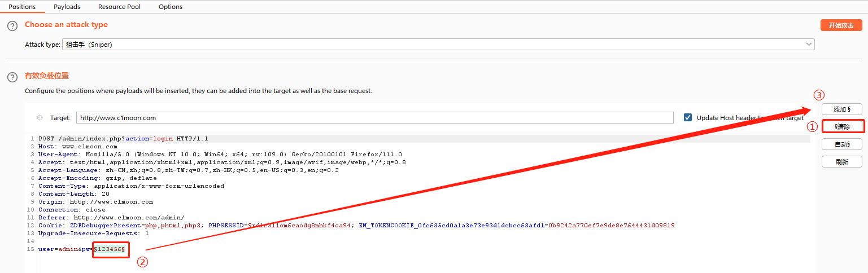Screen dimensions: 868x273
Task: Click the §123456§ payload marker
Action: coord(110,249)
